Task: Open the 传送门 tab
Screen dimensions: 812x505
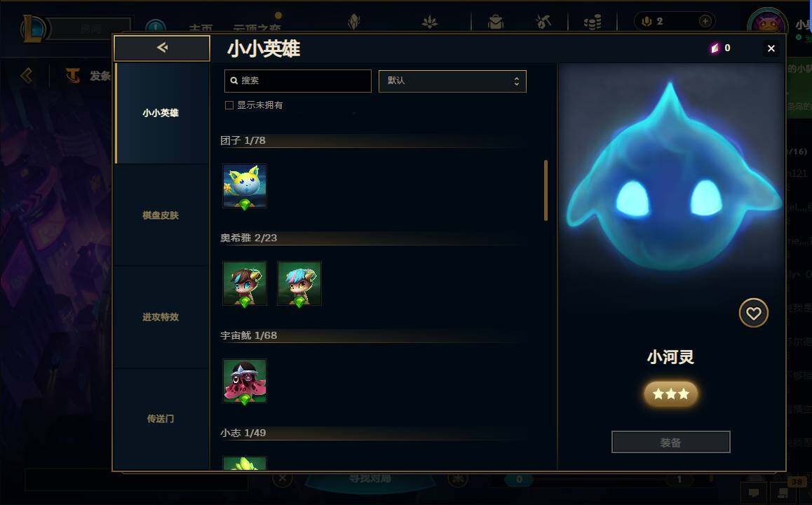Action: coord(161,419)
